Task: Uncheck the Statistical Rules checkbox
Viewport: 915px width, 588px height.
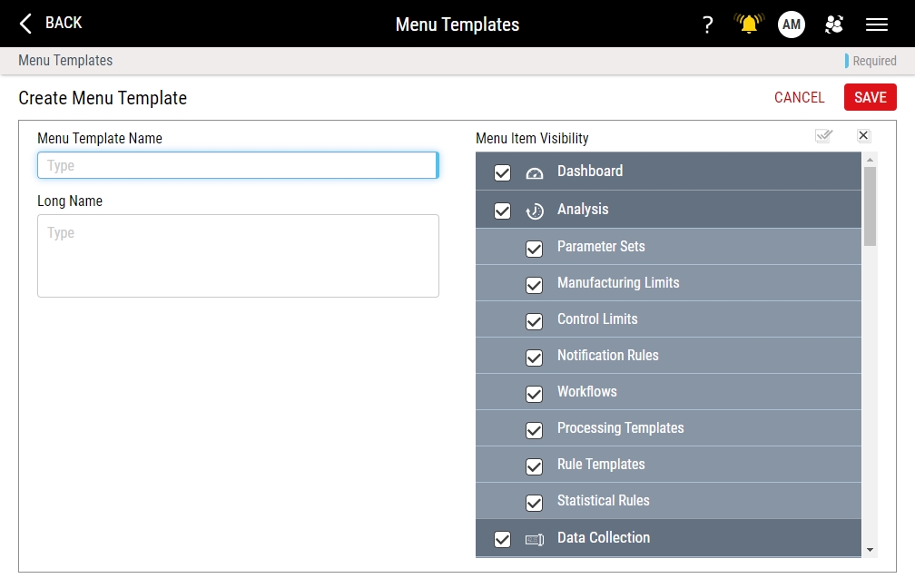Action: pyautogui.click(x=535, y=502)
